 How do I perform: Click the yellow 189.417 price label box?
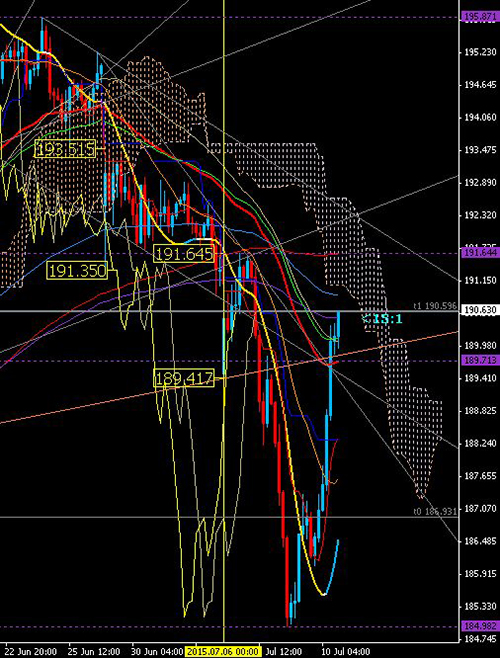click(184, 378)
